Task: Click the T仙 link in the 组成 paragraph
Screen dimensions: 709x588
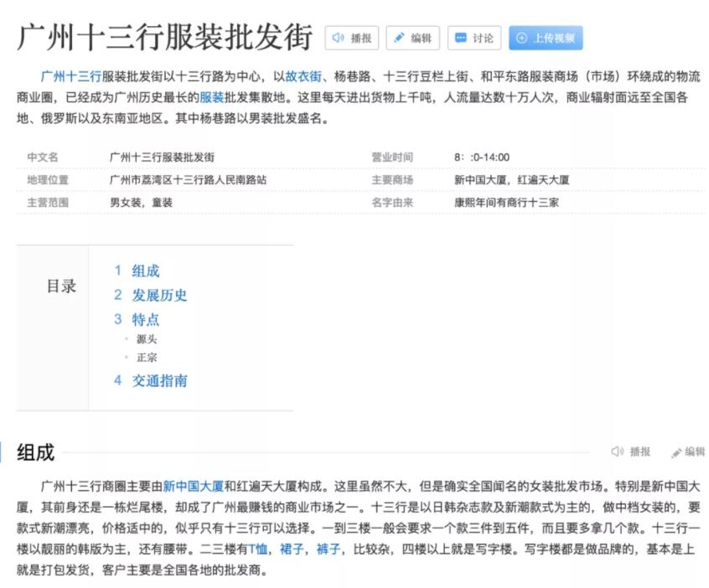Action: 256,549
